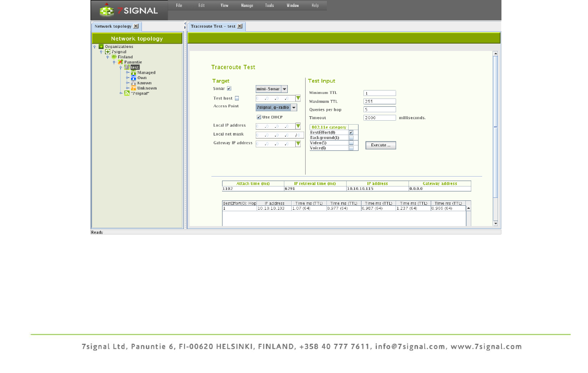Click hop IP address 10.10.10.103 cell
The height and width of the screenshot is (373, 588).
pos(274,208)
